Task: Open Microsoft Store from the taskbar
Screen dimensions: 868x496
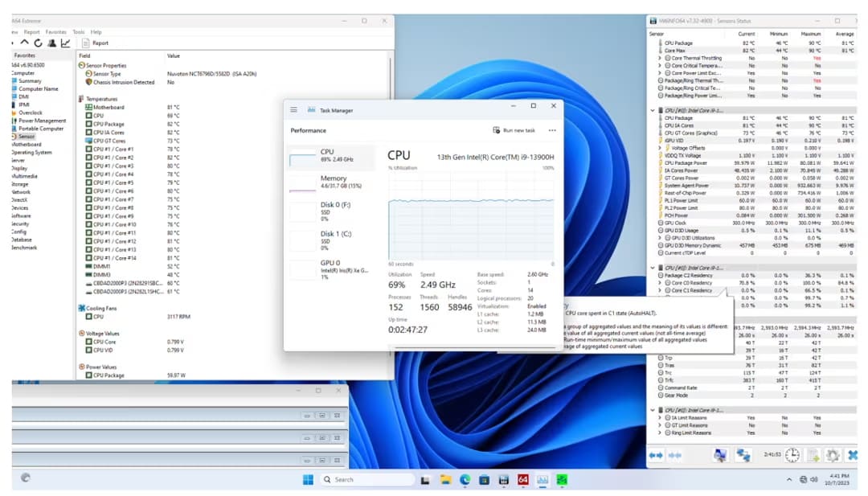Action: [485, 479]
